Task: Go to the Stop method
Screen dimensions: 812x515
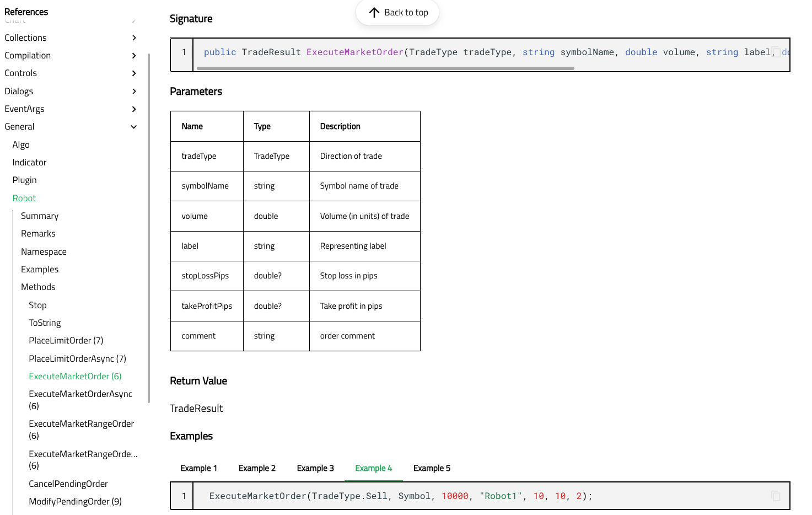Action: click(x=37, y=305)
